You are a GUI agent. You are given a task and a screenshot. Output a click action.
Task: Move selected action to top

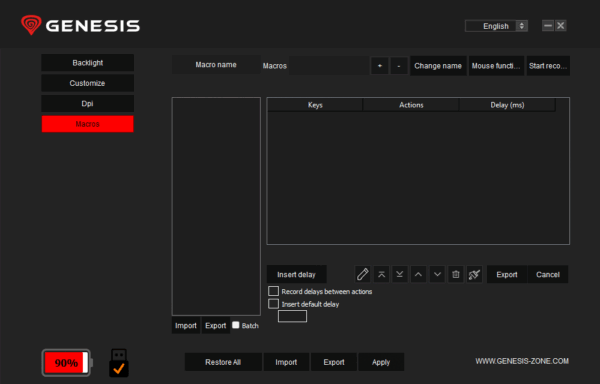point(381,274)
